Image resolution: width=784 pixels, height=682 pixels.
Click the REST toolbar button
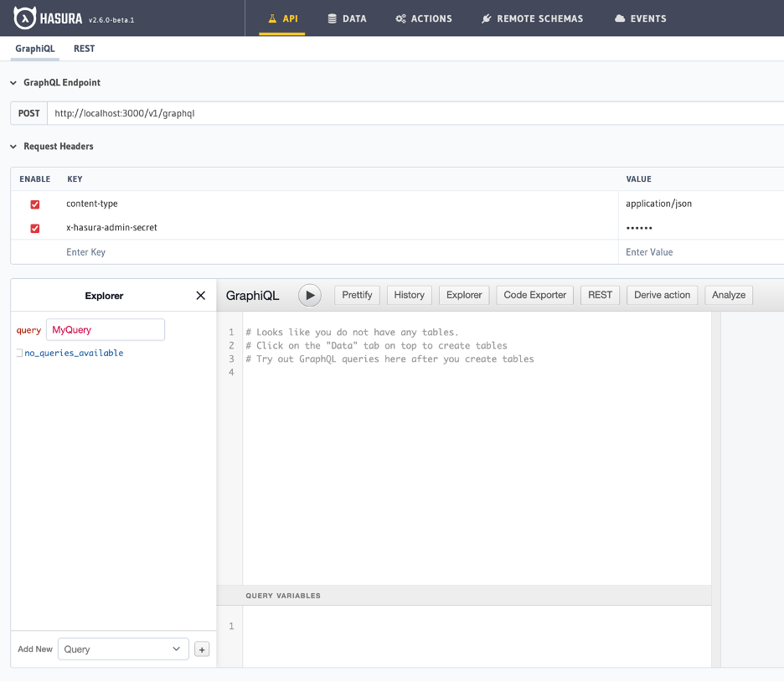[600, 295]
